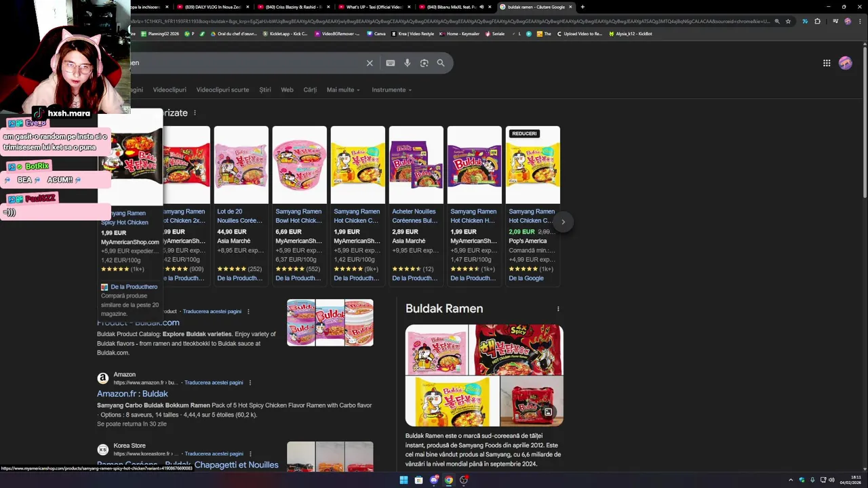Viewport: 868px width, 488px height.
Task: Open the Chrome three-dot menu
Action: (x=861, y=21)
